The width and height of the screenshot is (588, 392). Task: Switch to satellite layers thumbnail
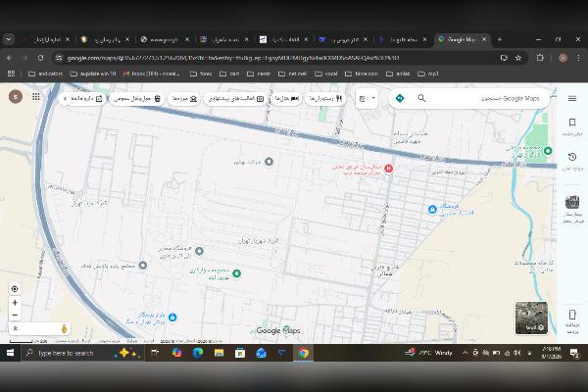click(x=531, y=318)
